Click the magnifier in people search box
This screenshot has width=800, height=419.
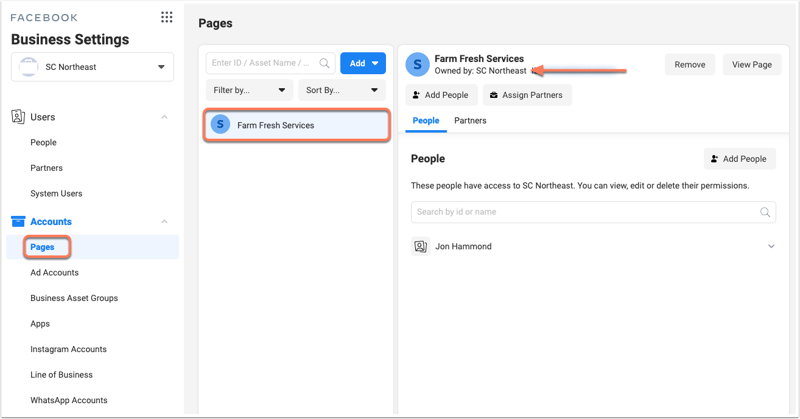pyautogui.click(x=765, y=212)
